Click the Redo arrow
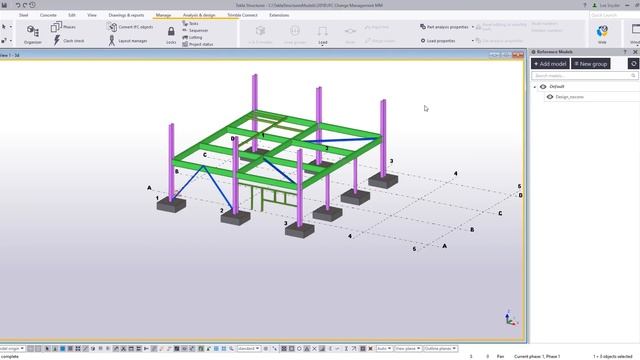Screen dimensions: 640x360 point(25,5)
